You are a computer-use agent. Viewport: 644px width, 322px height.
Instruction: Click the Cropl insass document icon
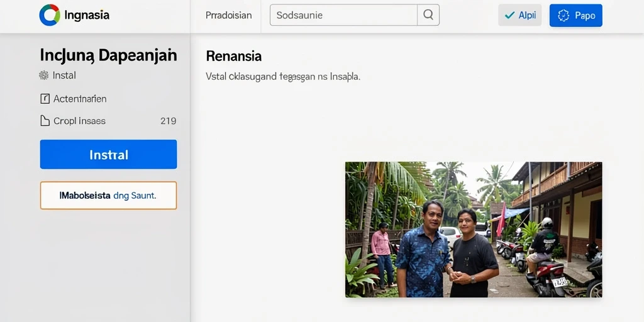(x=45, y=121)
